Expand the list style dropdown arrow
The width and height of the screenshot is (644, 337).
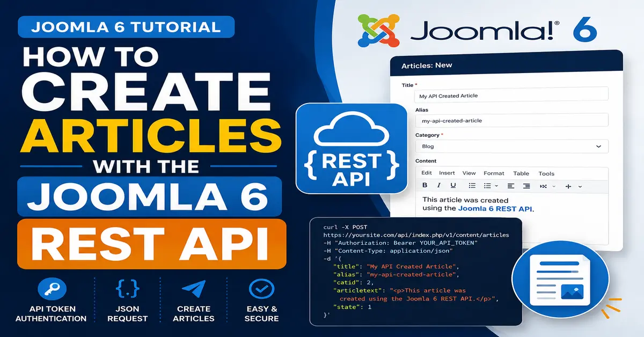coord(496,186)
